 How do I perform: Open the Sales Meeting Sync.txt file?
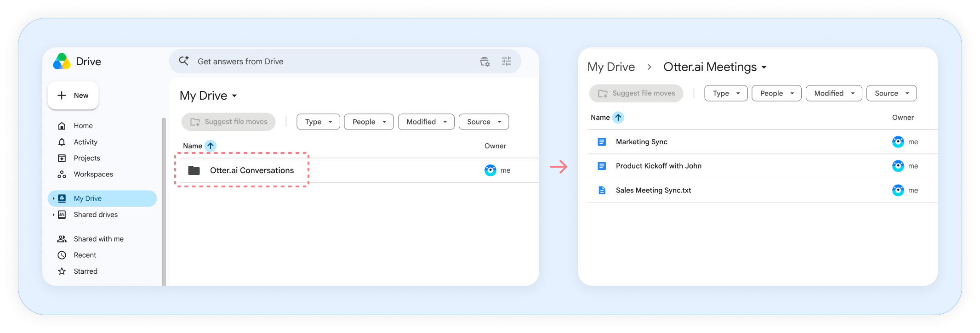(x=654, y=190)
